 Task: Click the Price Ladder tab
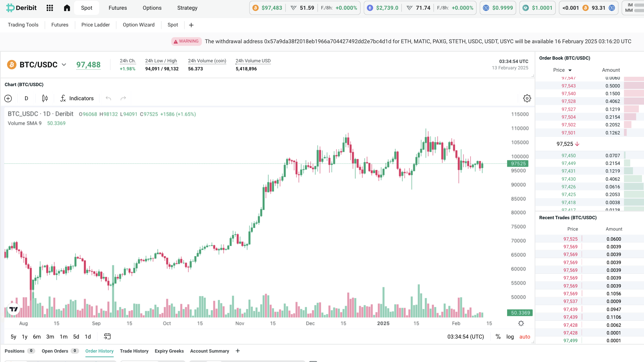tap(95, 24)
